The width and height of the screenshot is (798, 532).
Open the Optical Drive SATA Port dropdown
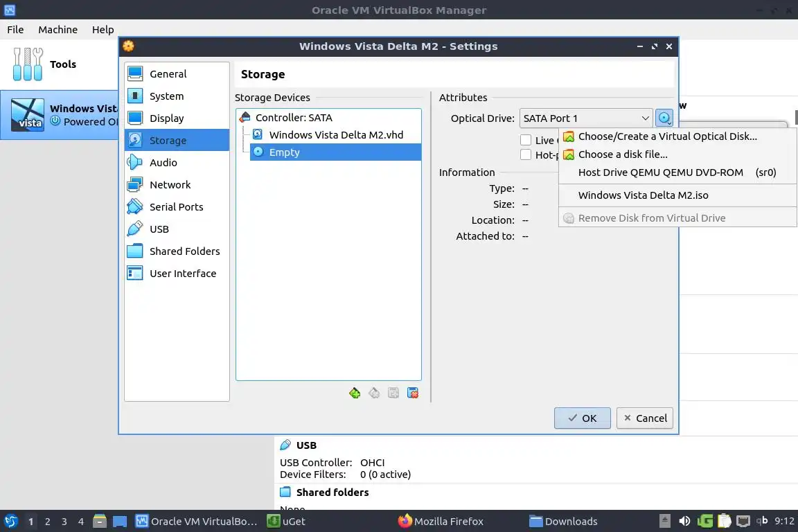[x=586, y=118]
